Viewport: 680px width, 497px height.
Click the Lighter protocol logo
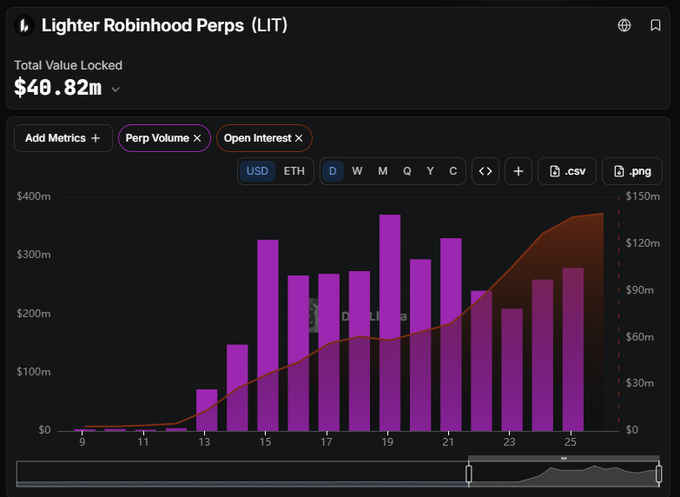(x=24, y=25)
